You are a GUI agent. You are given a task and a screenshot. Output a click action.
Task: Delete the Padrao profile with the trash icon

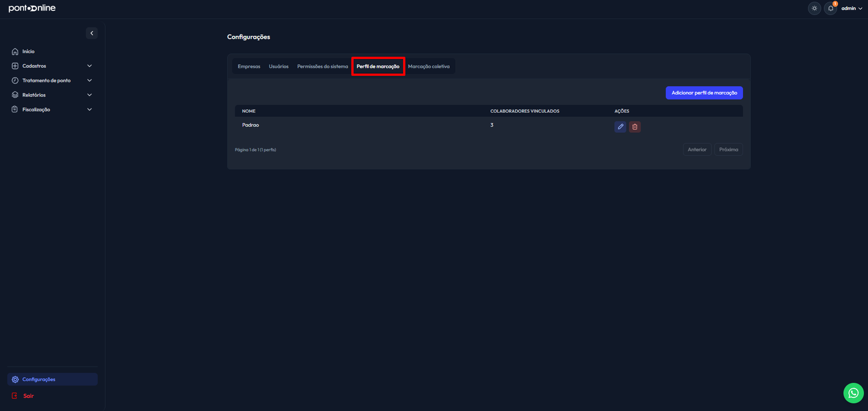[635, 127]
